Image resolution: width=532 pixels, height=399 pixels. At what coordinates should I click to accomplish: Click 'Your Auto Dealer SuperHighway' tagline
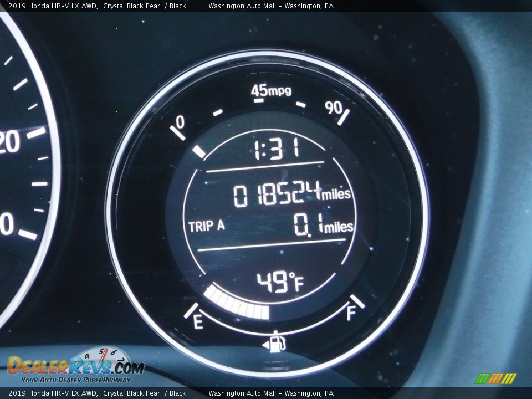[76, 380]
